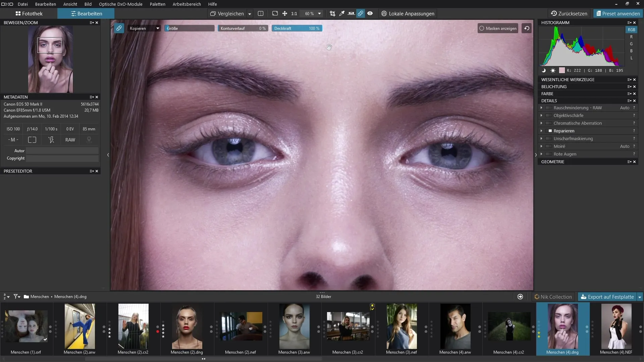Open the Vergleichen dropdown arrow
The width and height of the screenshot is (644, 362).
250,14
